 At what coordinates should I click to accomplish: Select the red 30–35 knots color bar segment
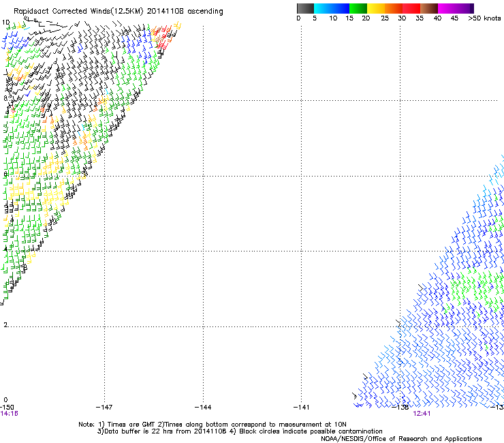coord(411,8)
